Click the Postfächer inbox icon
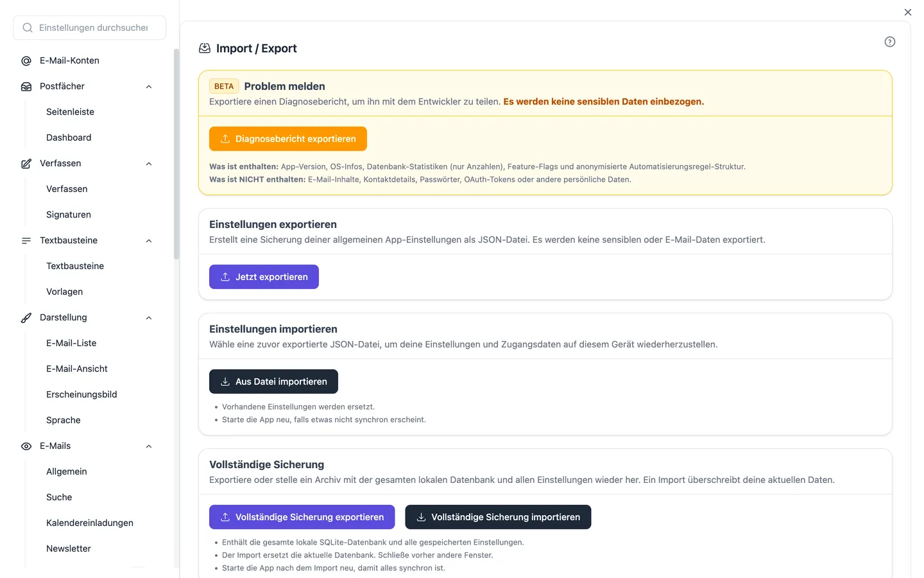924x578 pixels. pos(26,87)
